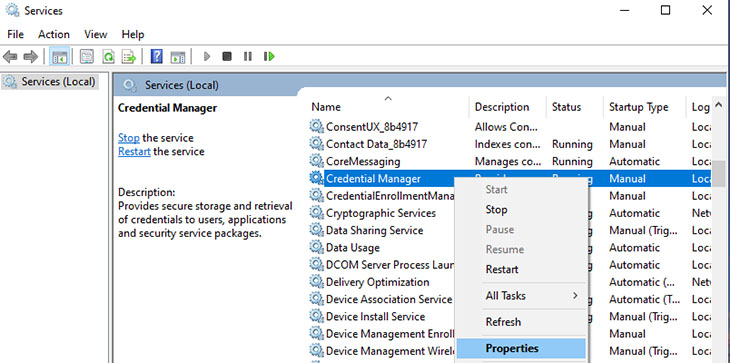Maximize the Services window
Image resolution: width=730 pixels, height=363 pixels.
tap(666, 10)
